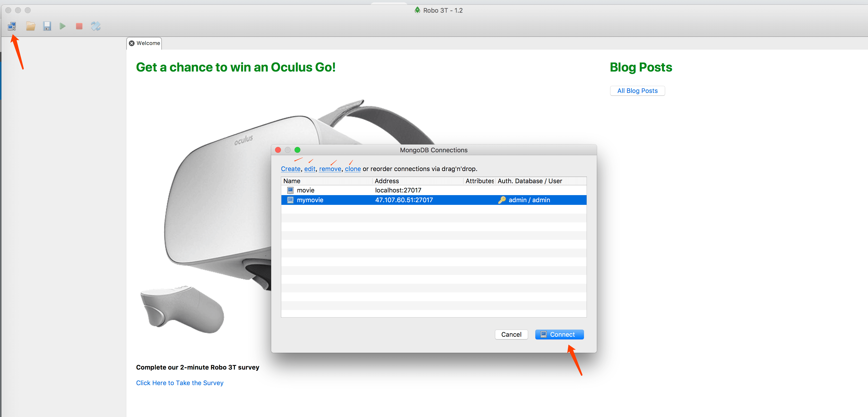Open the MongoDB connect toolbar icon
Image resolution: width=868 pixels, height=417 pixels.
[x=12, y=26]
